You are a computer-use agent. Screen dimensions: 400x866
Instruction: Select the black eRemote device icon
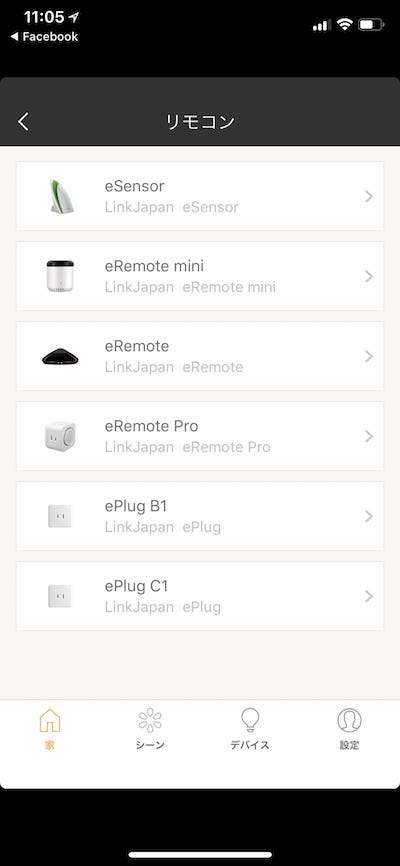[60, 356]
